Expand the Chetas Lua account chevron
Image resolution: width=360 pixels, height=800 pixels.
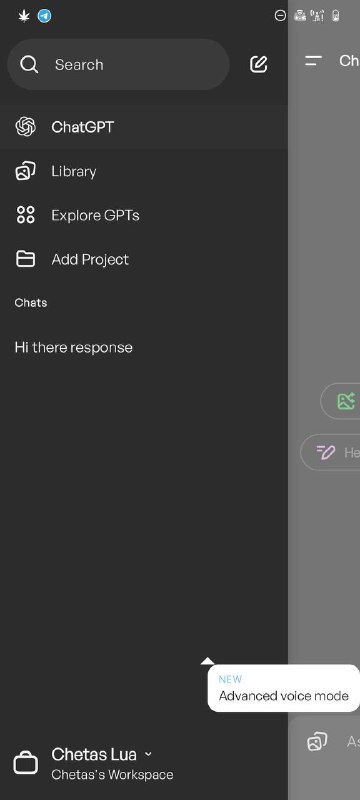[x=148, y=754]
